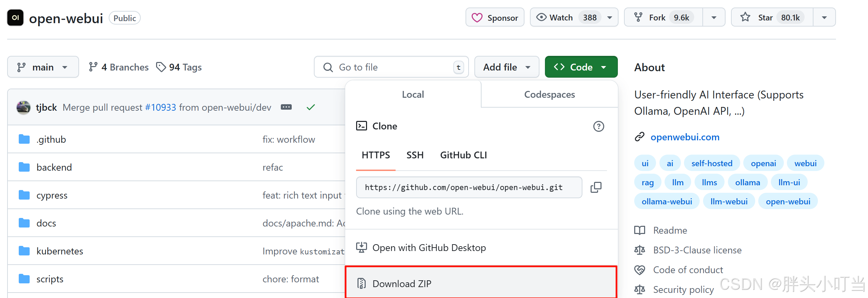Select the GitHub CLI clone tab
Image resolution: width=868 pixels, height=298 pixels.
[x=463, y=155]
